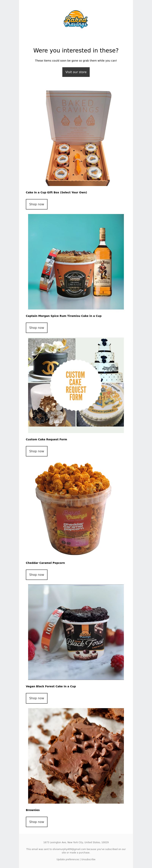Select the oliviamurphy409@gmail.com email address
This screenshot has height=868, width=152.
(x=69, y=849)
